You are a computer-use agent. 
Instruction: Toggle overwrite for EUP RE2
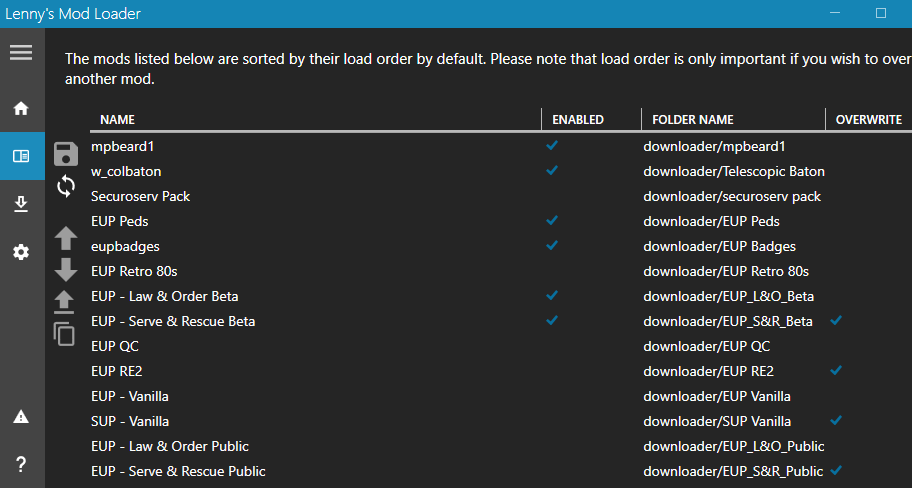[836, 371]
